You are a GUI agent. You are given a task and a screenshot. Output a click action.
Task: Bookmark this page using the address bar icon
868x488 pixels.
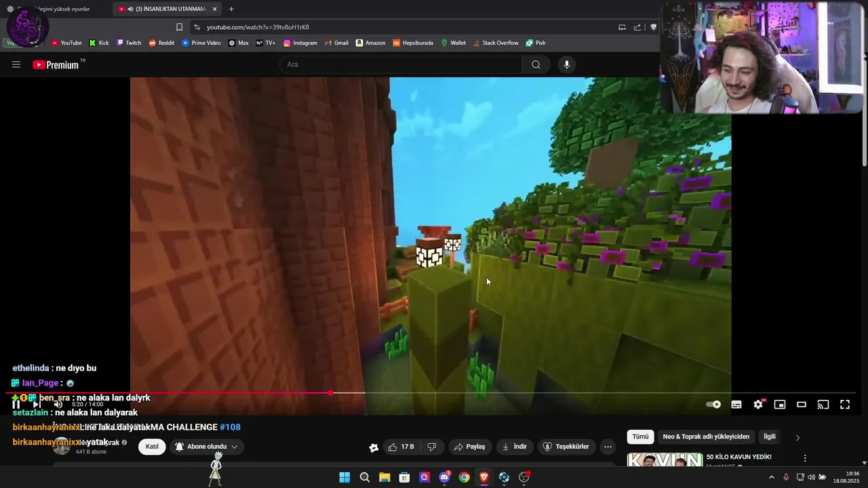pyautogui.click(x=179, y=27)
